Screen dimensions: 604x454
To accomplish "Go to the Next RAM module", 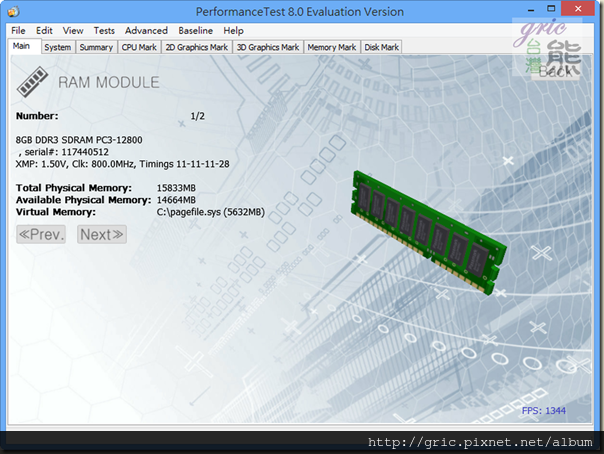I will click(102, 234).
